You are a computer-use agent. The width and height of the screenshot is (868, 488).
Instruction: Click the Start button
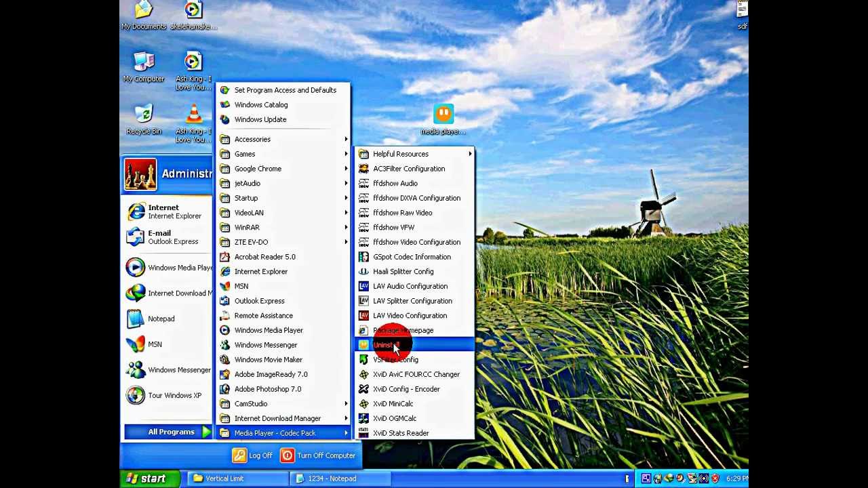[150, 479]
